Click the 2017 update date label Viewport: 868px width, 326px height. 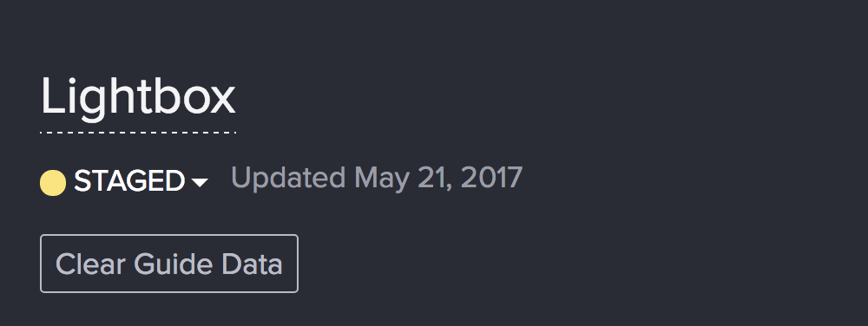[377, 179]
